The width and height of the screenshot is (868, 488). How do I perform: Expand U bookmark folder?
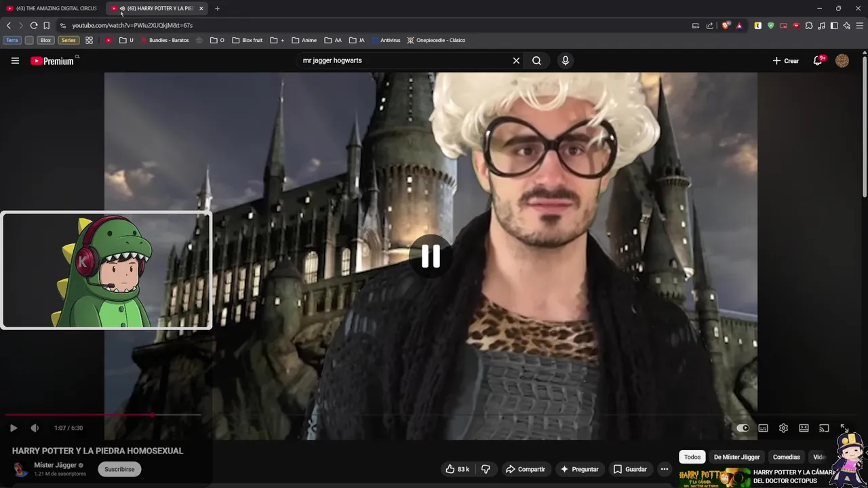pyautogui.click(x=126, y=40)
